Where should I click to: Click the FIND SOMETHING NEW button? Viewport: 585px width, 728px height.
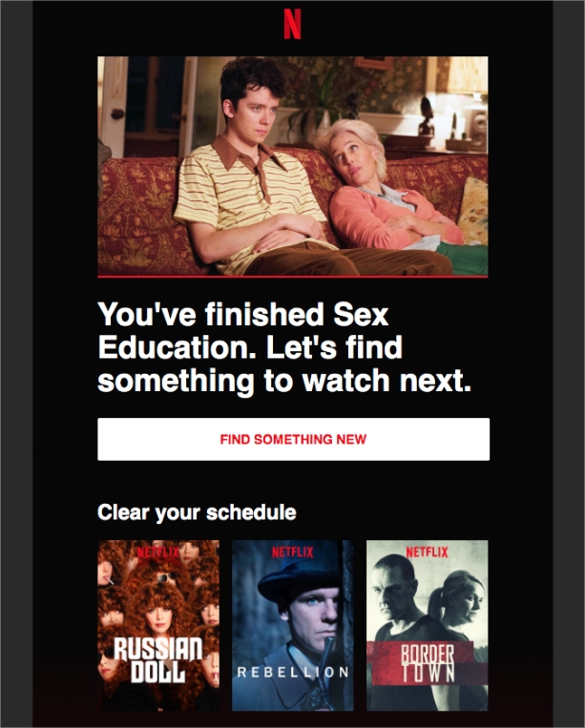tap(293, 439)
